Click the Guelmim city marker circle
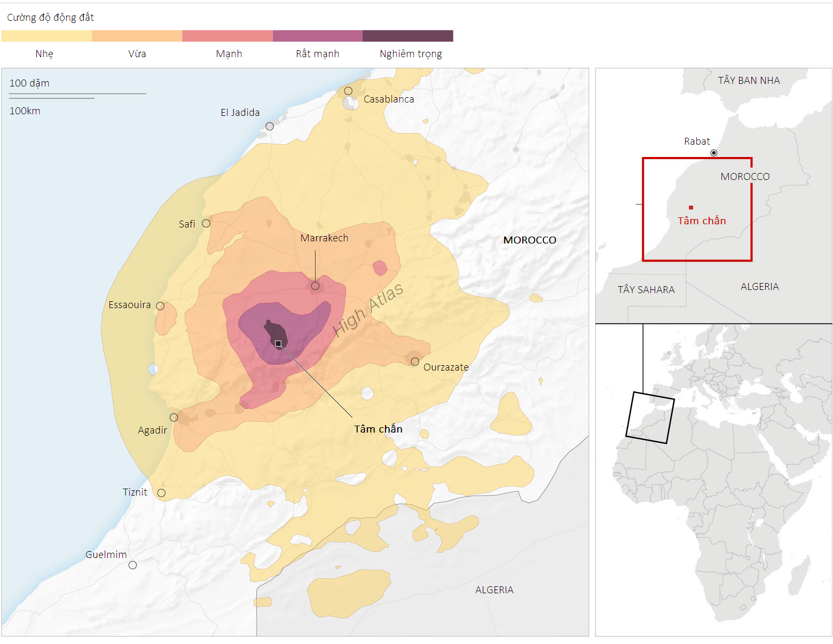This screenshot has height=644, width=833. tap(132, 565)
